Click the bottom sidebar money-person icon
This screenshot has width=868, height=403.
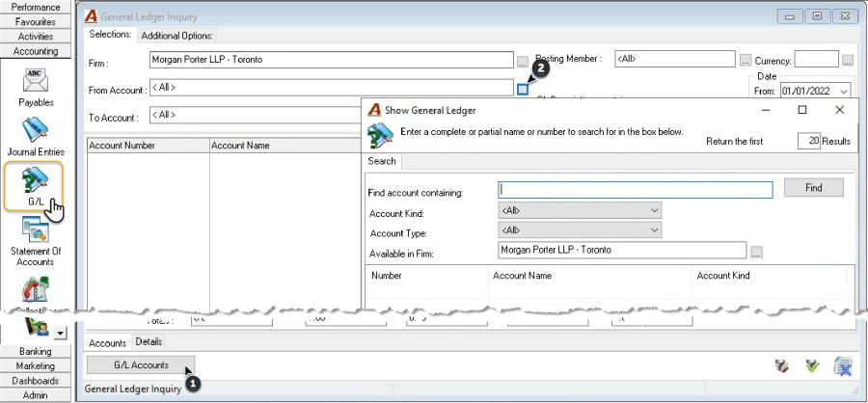coord(36,328)
